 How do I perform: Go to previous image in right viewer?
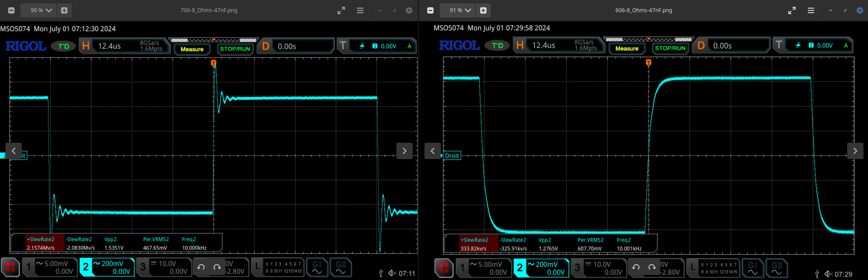[433, 151]
